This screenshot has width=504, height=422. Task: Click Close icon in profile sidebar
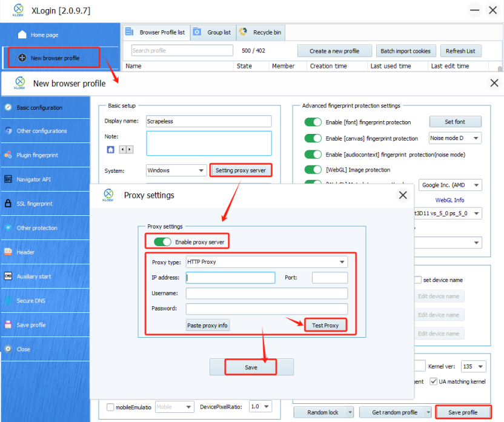pyautogui.click(x=8, y=349)
